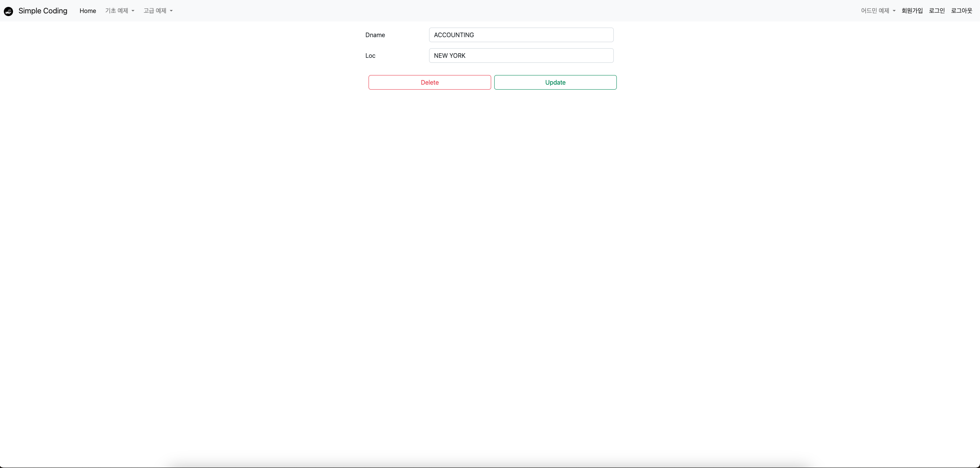Image resolution: width=980 pixels, height=468 pixels.
Task: Place cursor on word YORK in Loc
Action: (458, 56)
